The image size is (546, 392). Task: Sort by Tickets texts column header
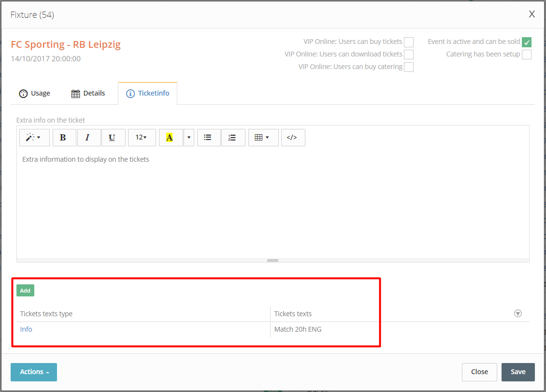click(293, 314)
